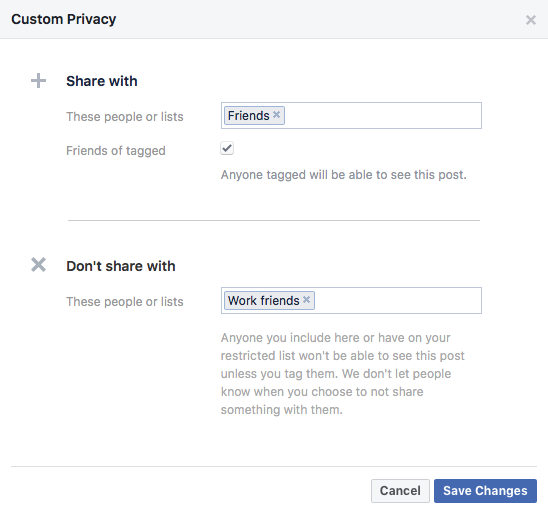Click the Custom Privacy dialog title
This screenshot has width=548, height=514.
coord(64,19)
